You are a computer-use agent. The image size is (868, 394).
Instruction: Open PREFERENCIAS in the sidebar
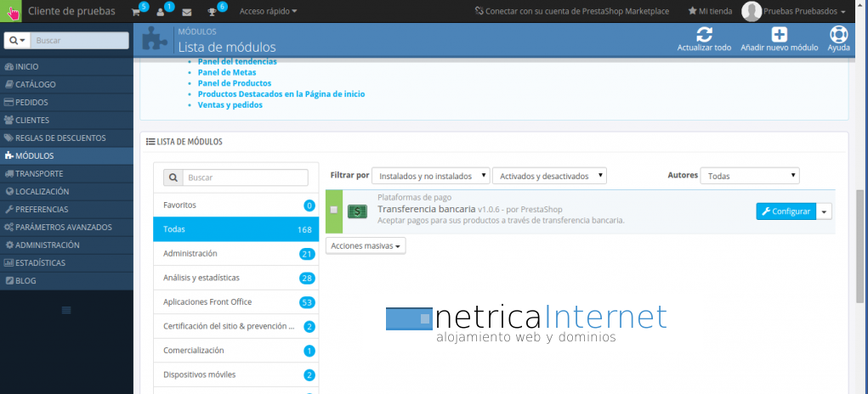click(66, 210)
